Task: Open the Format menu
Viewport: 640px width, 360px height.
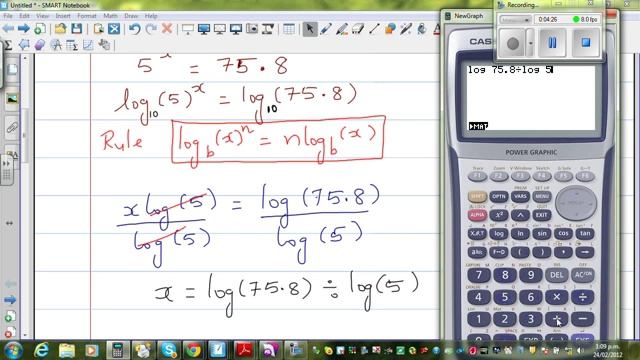Action: pyautogui.click(x=87, y=16)
